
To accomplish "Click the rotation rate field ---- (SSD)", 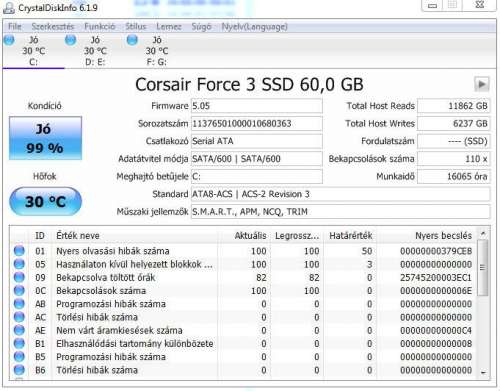I will coord(454,141).
